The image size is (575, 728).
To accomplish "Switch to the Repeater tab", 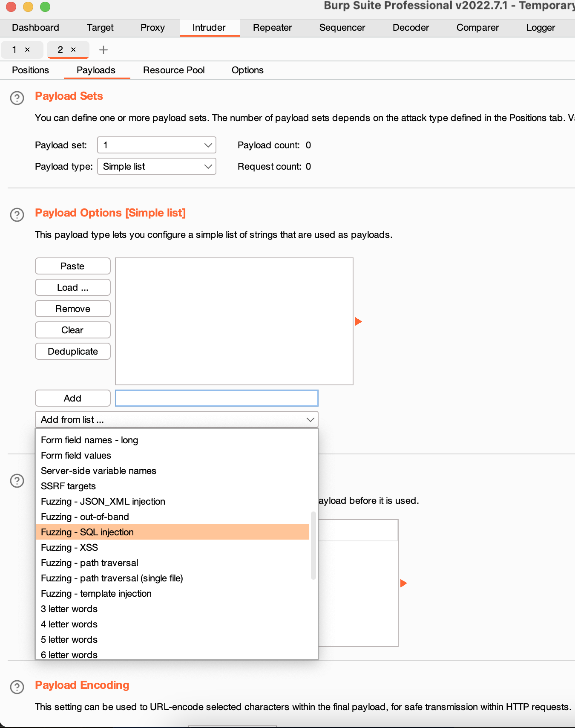I will 273,28.
